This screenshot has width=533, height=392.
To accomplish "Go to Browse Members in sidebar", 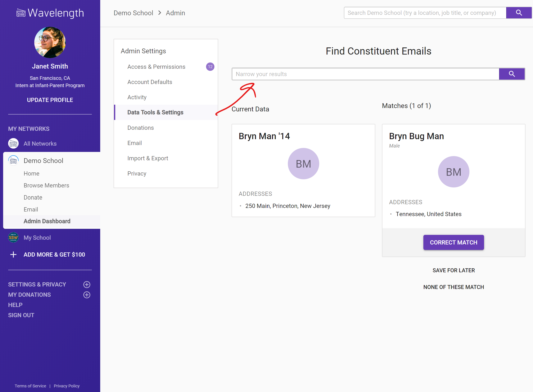I will [46, 185].
